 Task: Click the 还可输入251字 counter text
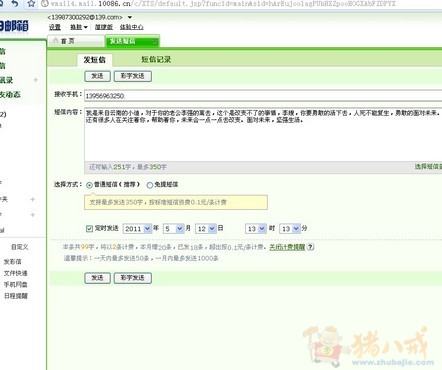pos(128,167)
